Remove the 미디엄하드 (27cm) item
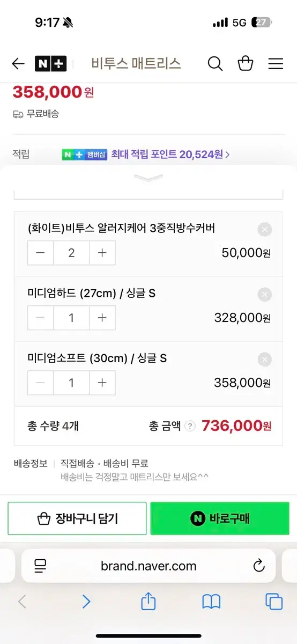 tap(264, 295)
